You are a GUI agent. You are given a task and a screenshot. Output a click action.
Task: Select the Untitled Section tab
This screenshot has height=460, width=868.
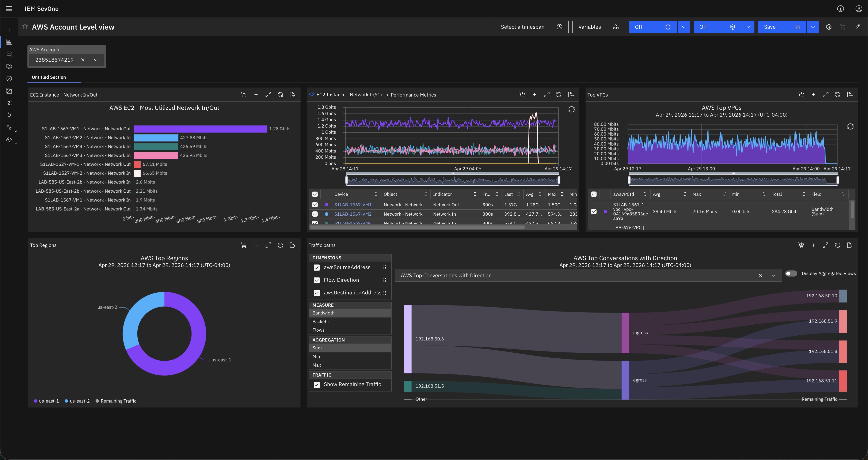(49, 77)
